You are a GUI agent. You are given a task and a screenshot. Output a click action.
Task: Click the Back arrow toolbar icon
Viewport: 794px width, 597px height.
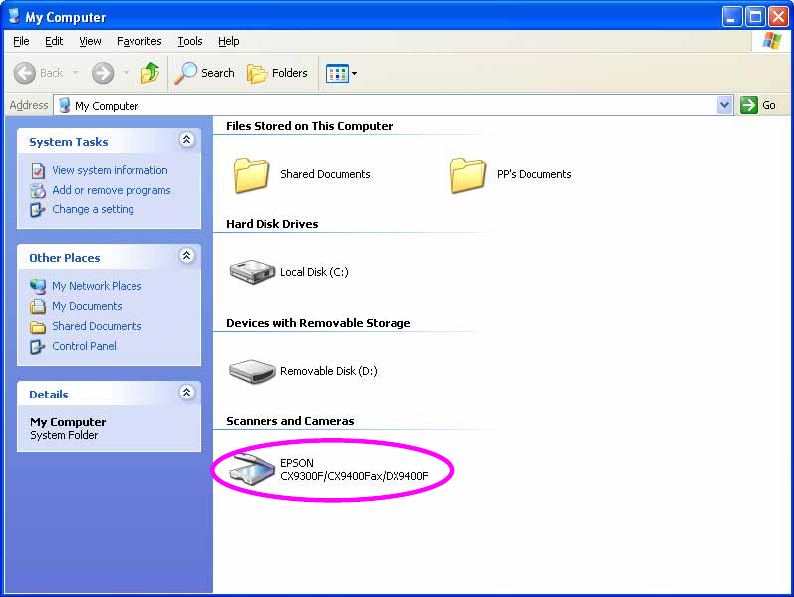[x=24, y=73]
